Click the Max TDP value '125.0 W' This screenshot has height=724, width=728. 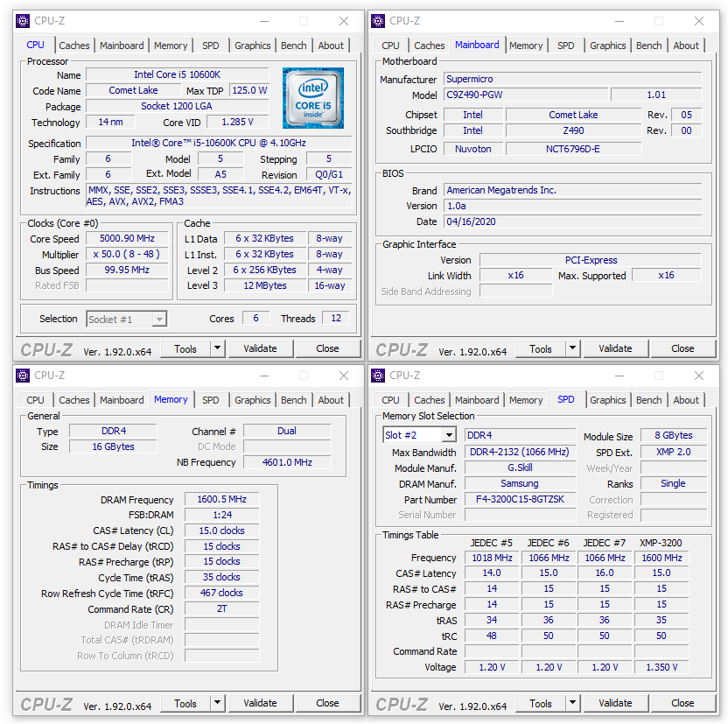(x=249, y=90)
